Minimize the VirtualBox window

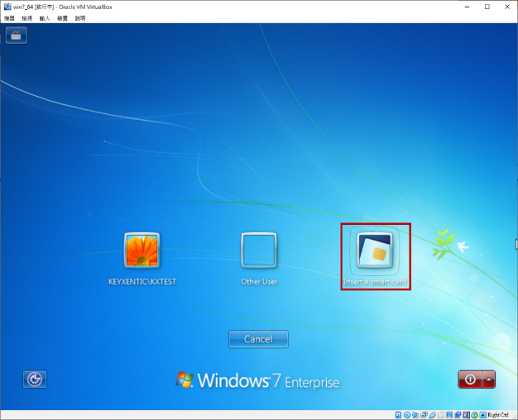(x=468, y=7)
